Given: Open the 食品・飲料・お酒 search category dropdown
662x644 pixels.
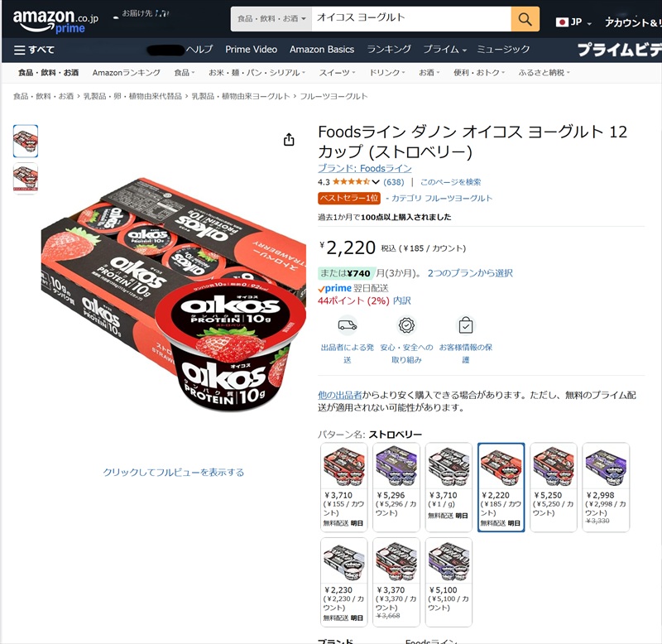Looking at the screenshot, I should (271, 19).
